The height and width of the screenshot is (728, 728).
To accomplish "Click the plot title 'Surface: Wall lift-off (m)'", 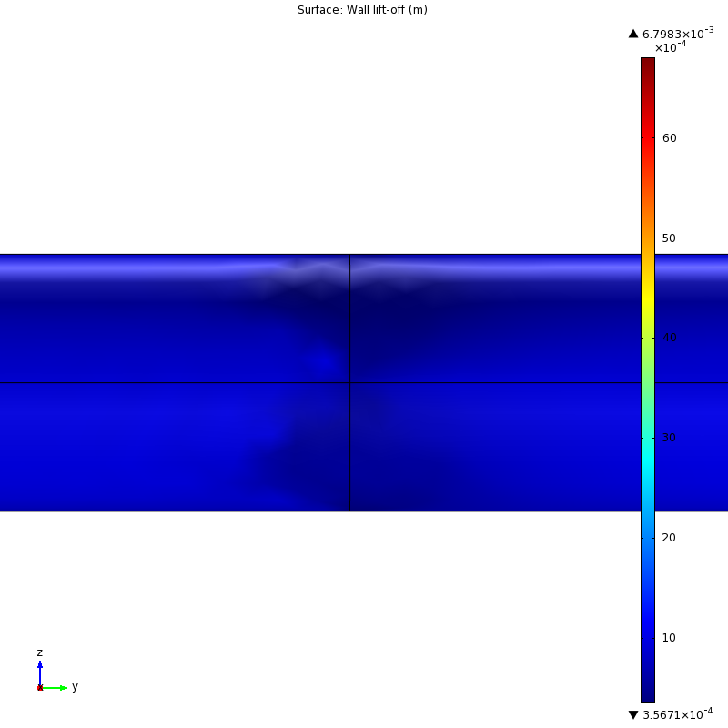I will (x=362, y=10).
